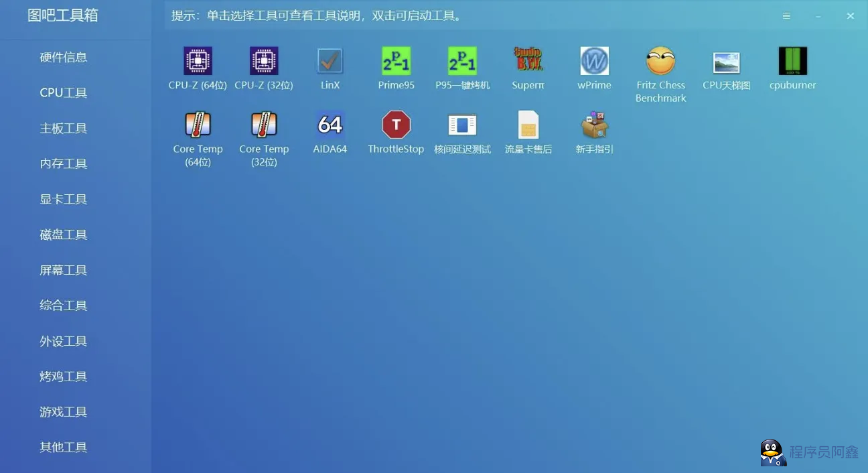Select the CPU-Z (64位) tool icon
Viewport: 868px width, 473px height.
(x=198, y=61)
